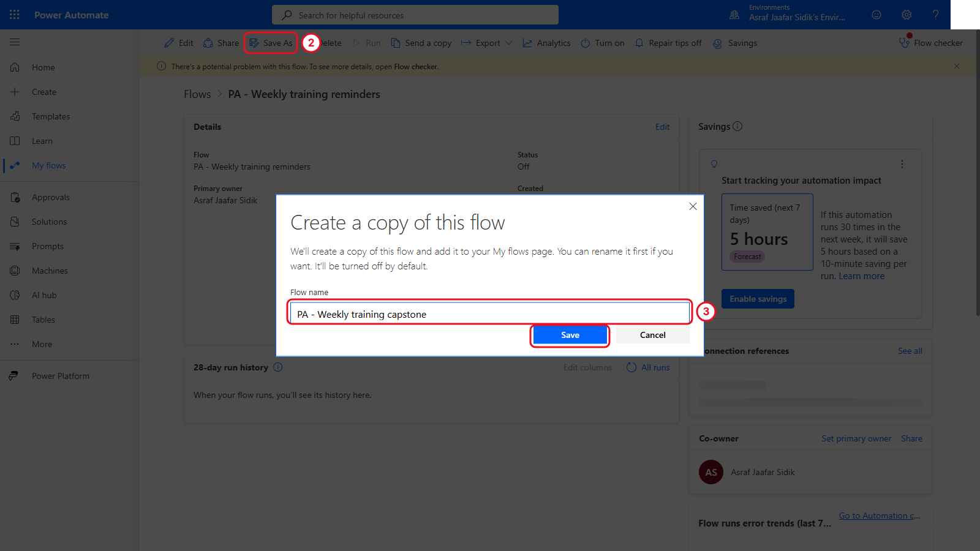
Task: Open Savings card more options menu
Action: click(902, 164)
